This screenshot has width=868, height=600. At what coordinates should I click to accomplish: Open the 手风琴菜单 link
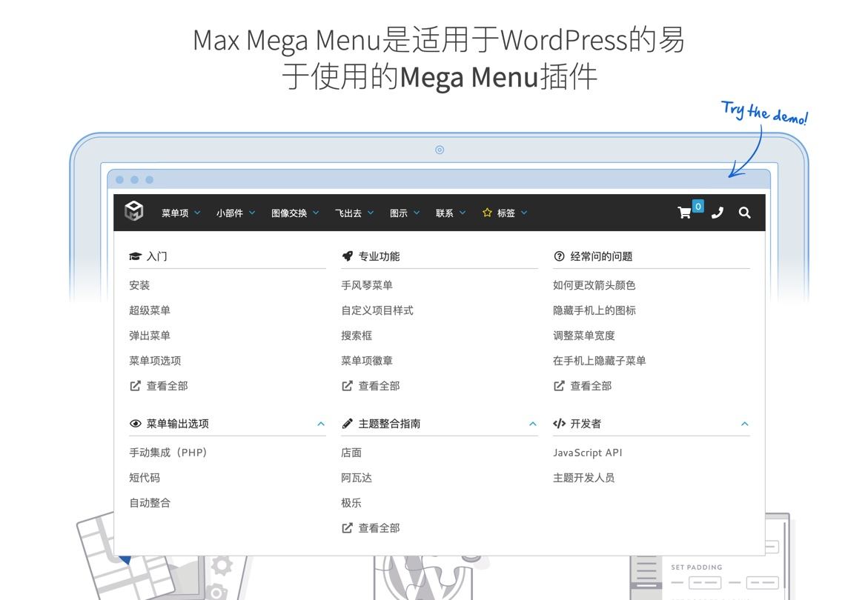(x=367, y=285)
